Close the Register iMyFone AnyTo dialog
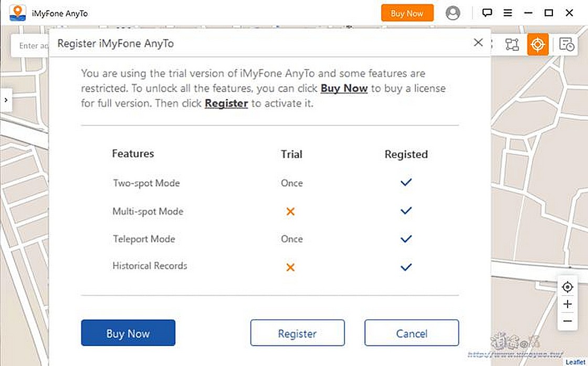 (x=478, y=43)
